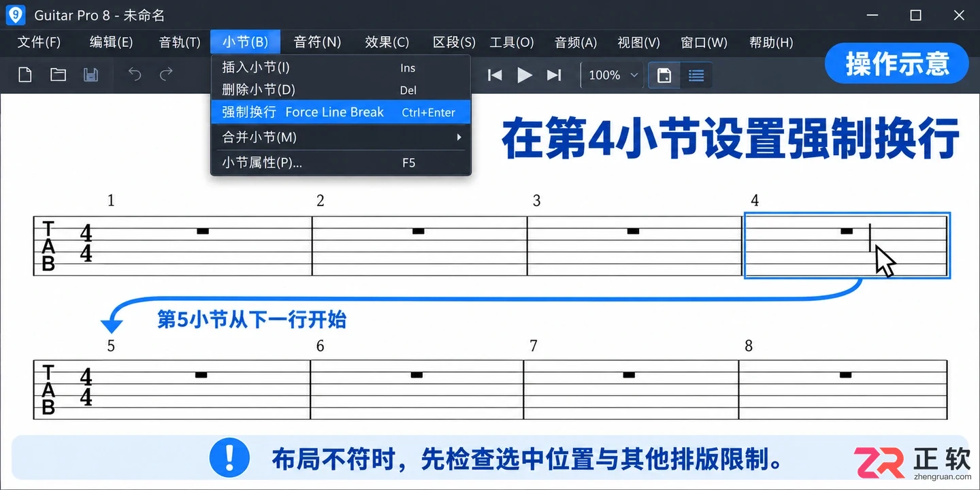The height and width of the screenshot is (490, 980).
Task: Save the score with the floppy disk icon
Action: click(91, 75)
